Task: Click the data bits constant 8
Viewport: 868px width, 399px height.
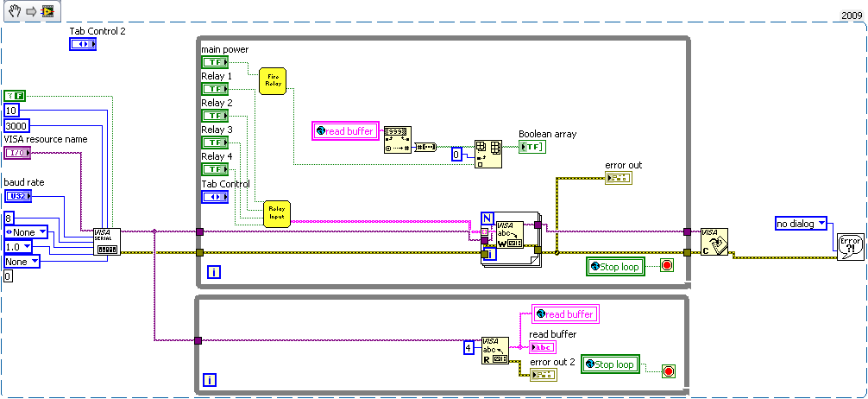Action: [x=9, y=218]
